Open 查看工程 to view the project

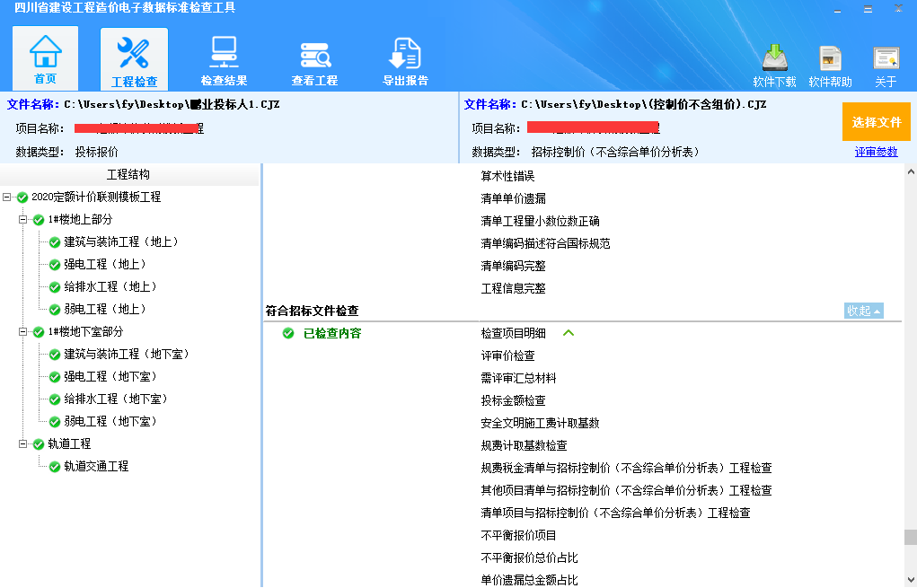pyautogui.click(x=313, y=57)
